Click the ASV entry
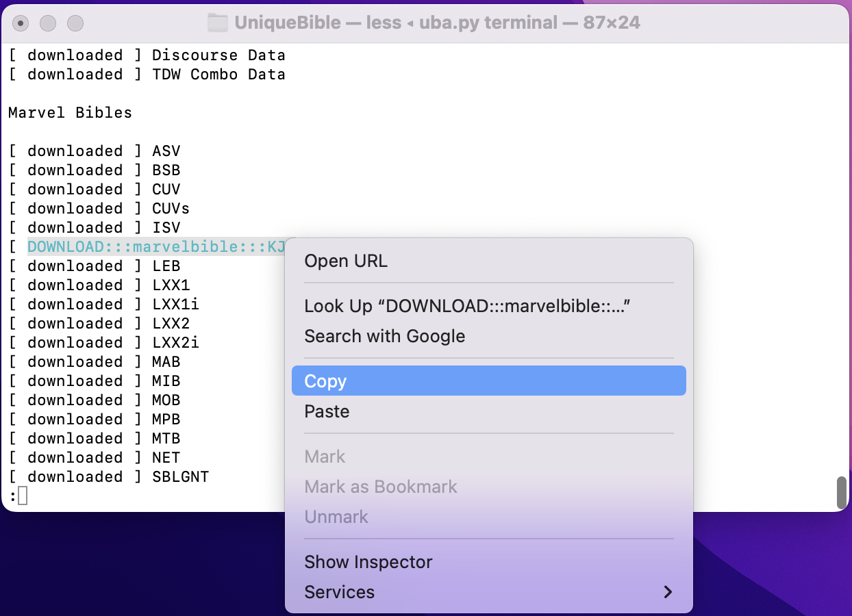This screenshot has height=616, width=852. (95, 151)
